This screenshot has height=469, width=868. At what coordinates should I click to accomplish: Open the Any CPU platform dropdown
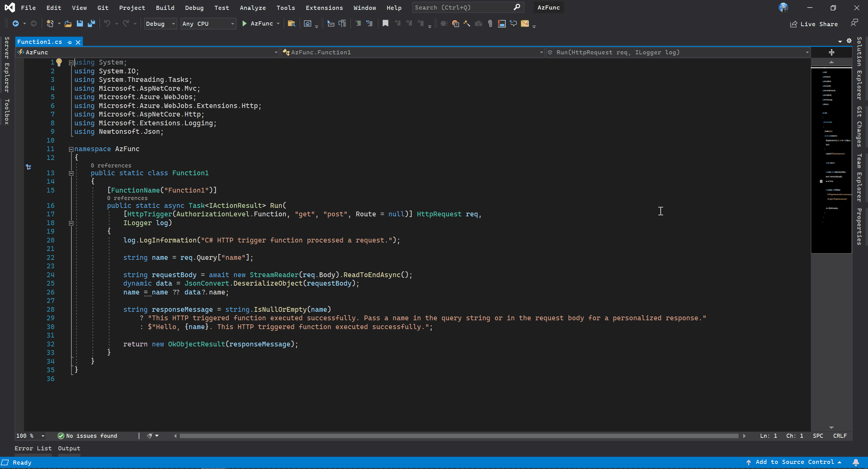tap(208, 24)
